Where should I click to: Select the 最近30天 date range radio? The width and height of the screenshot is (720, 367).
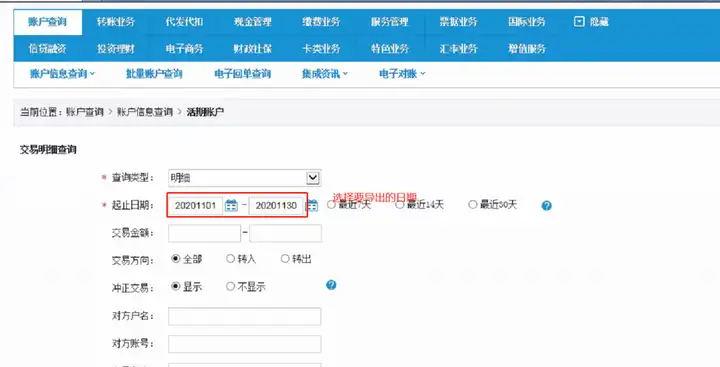coord(472,205)
